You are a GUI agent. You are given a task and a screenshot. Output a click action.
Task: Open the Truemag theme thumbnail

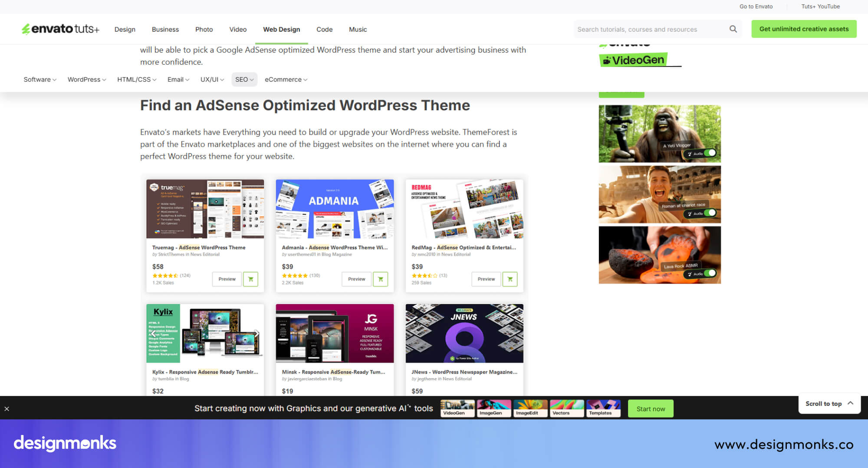pyautogui.click(x=205, y=209)
